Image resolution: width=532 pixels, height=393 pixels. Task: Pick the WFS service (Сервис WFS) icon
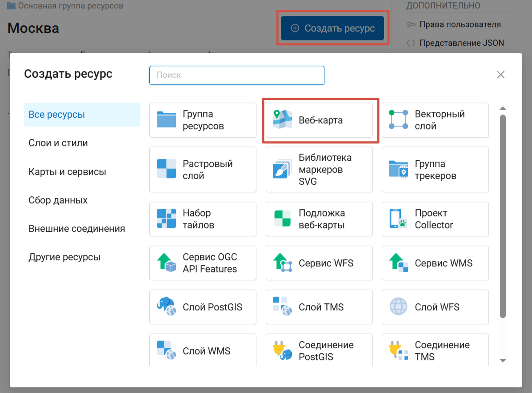point(282,263)
